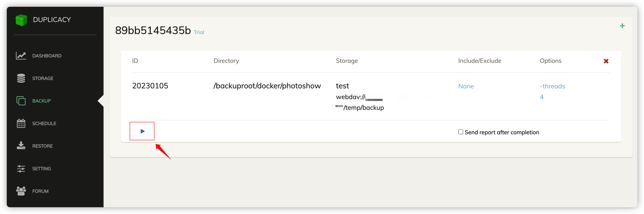Edit Include/Exclude value None
Viewport: 644px width, 214px height.
(466, 86)
